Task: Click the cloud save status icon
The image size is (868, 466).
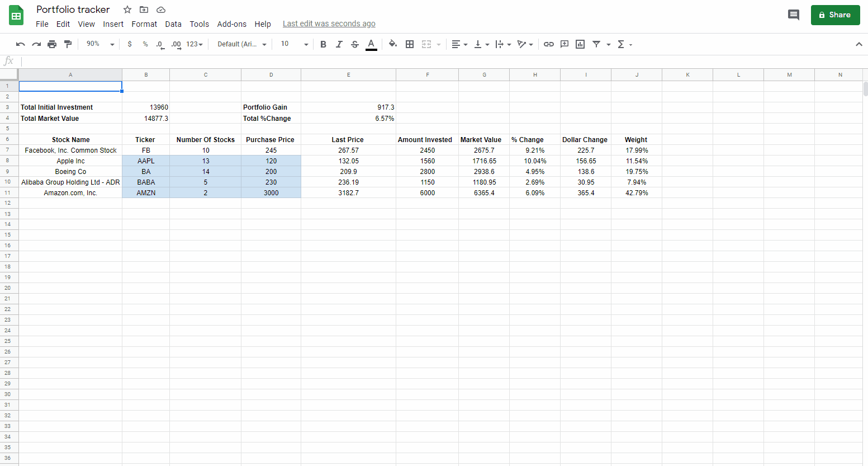Action: (x=161, y=10)
